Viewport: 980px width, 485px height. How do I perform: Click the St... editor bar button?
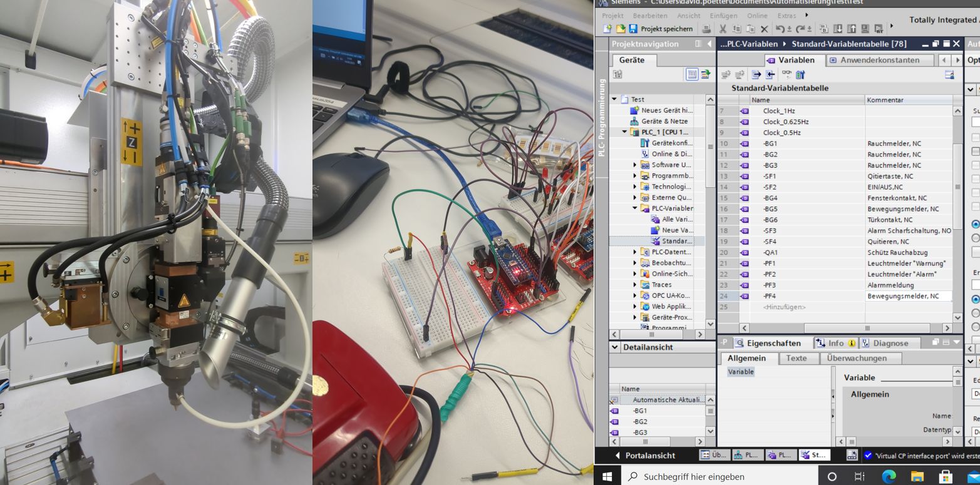814,456
